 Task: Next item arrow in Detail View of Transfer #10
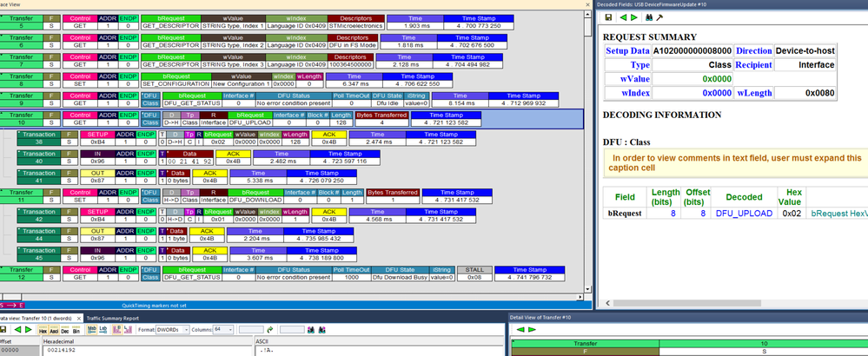point(532,329)
